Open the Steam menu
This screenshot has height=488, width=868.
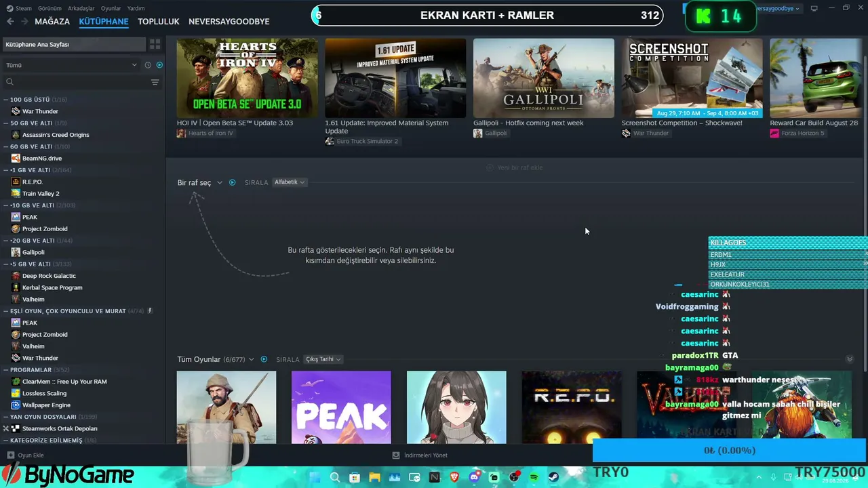click(x=24, y=8)
